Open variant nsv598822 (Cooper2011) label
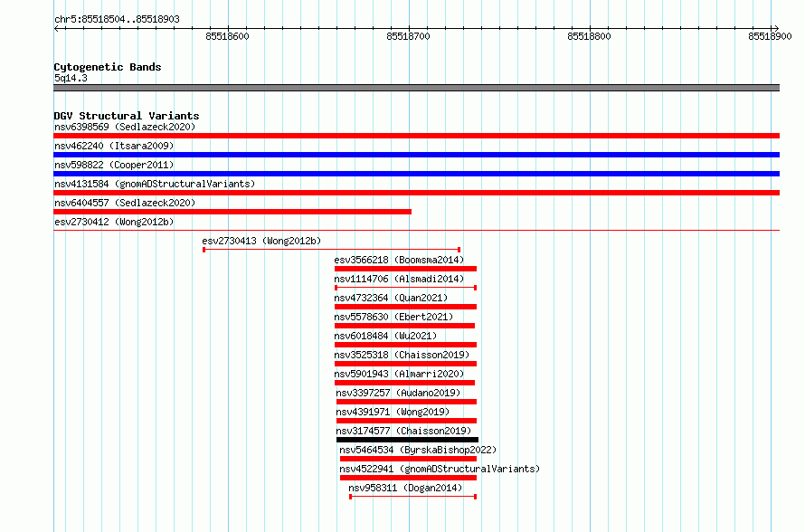The width and height of the screenshot is (805, 532). point(114,165)
